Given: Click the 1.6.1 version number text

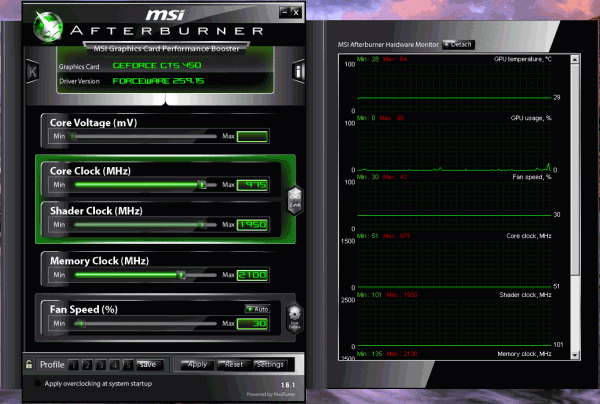Looking at the screenshot, I should point(288,385).
